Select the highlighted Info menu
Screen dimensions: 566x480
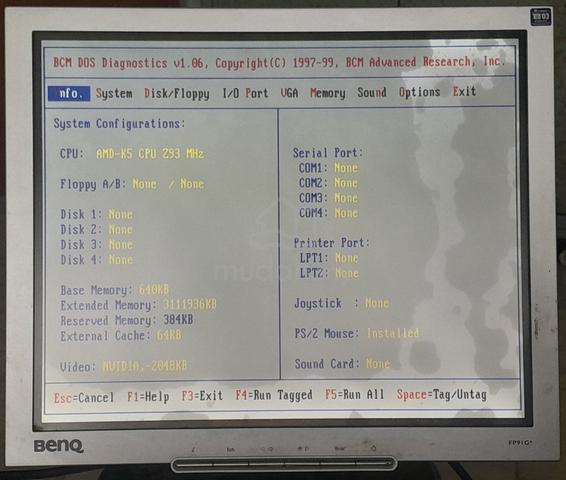(69, 93)
